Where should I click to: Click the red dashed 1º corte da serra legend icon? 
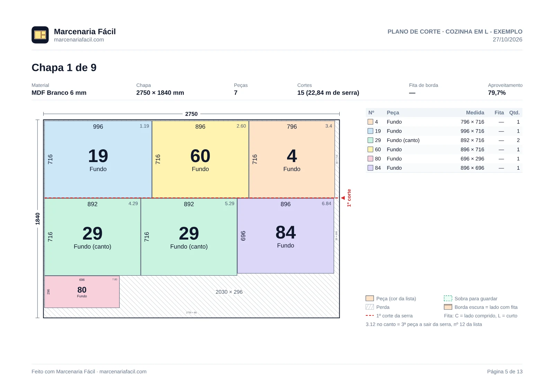370,315
